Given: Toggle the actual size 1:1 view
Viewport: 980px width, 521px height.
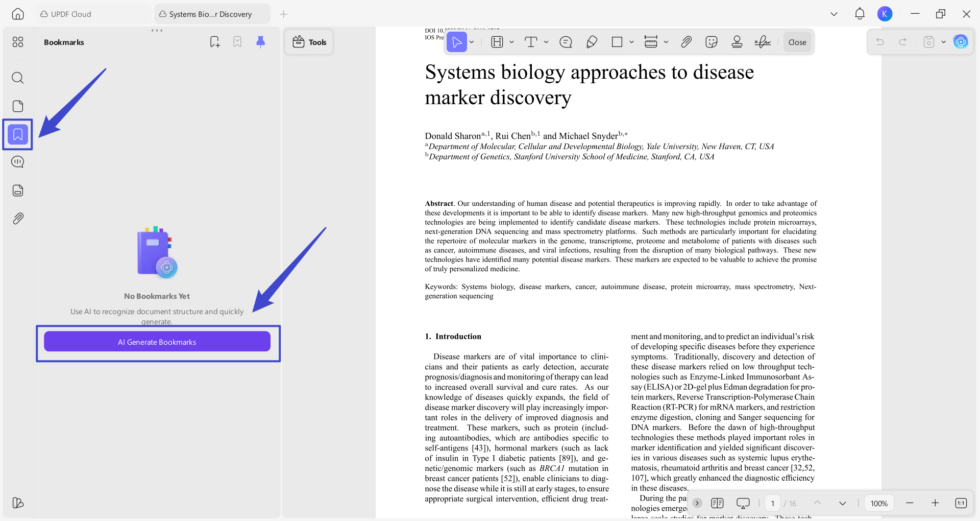Looking at the screenshot, I should [961, 503].
